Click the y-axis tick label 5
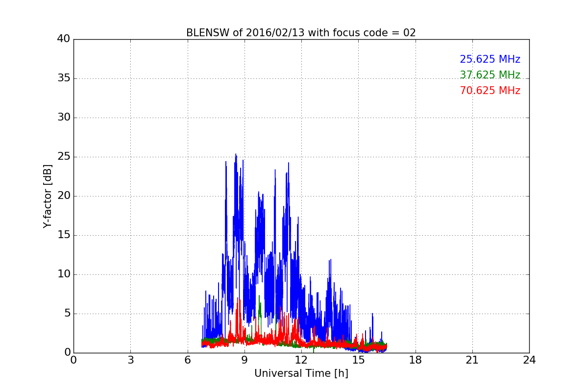Screen dimensions: 588x392 (67, 314)
